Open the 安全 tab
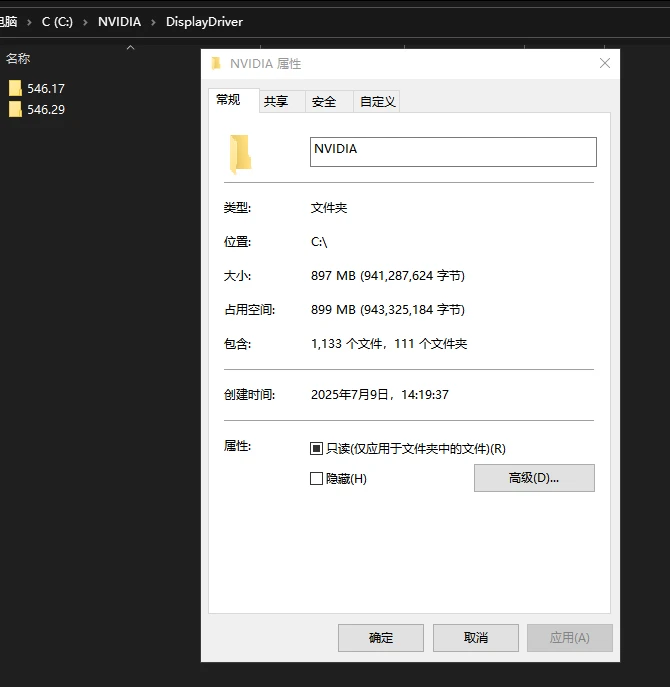The image size is (670, 687). (329, 102)
